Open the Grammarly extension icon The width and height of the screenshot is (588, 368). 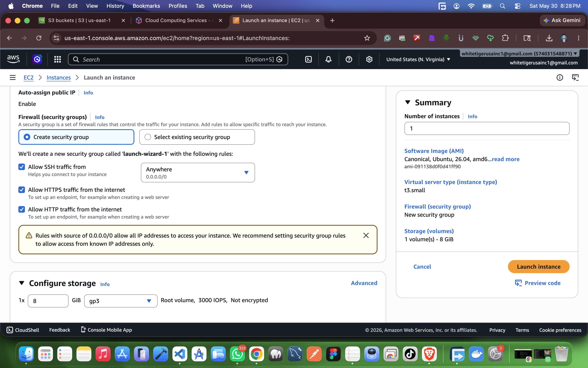[387, 38]
